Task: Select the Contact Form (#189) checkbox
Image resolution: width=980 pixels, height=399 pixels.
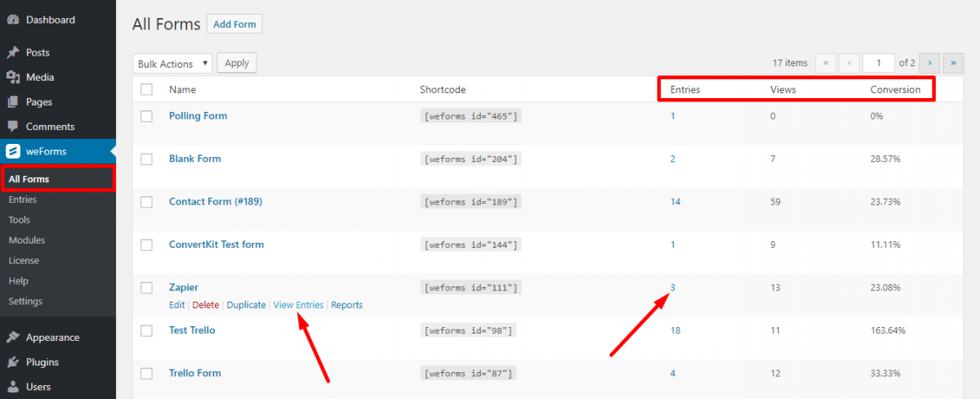Action: (146, 202)
